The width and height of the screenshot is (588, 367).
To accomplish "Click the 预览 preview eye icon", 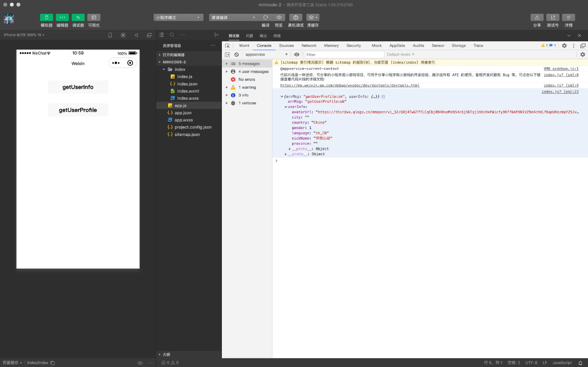I will coord(279,17).
